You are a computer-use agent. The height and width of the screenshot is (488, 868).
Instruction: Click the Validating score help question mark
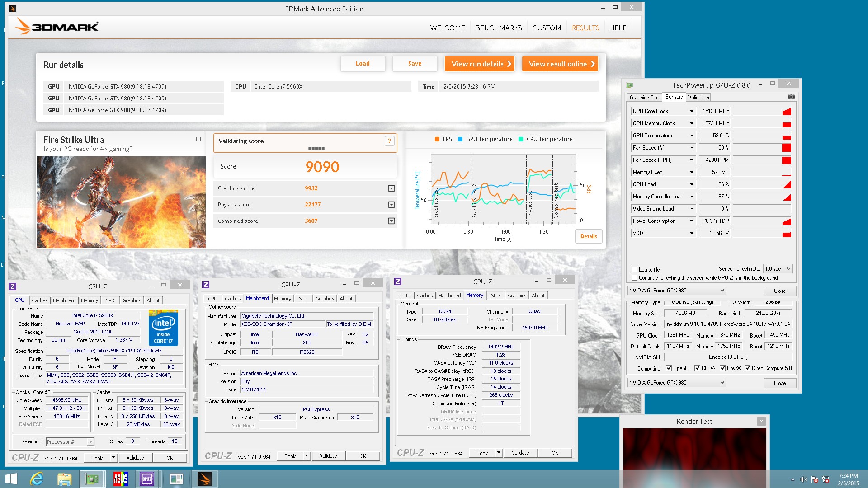(x=389, y=141)
